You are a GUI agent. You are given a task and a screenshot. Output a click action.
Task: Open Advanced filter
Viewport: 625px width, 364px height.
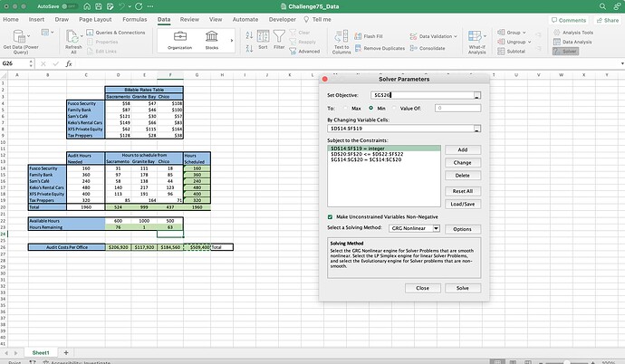[304, 52]
